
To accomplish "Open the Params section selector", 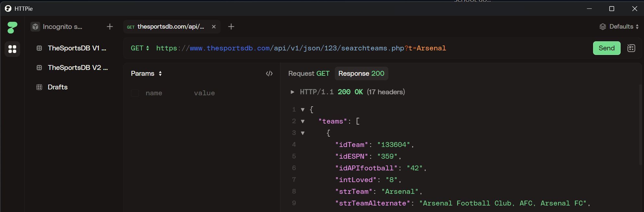I will [146, 73].
